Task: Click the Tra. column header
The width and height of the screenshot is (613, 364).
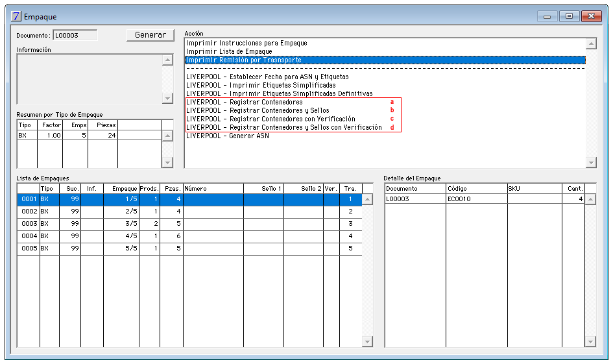Action: pyautogui.click(x=351, y=188)
